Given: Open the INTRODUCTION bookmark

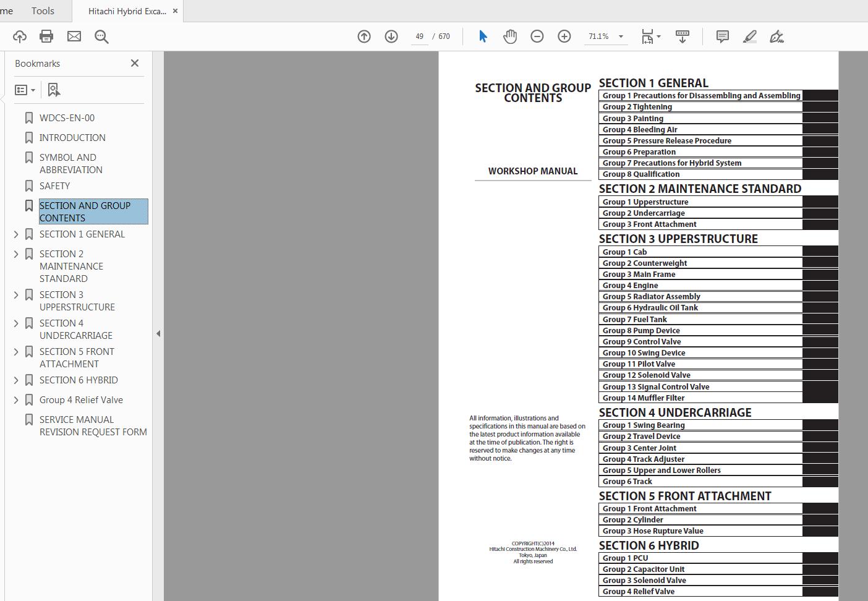Looking at the screenshot, I should (72, 138).
